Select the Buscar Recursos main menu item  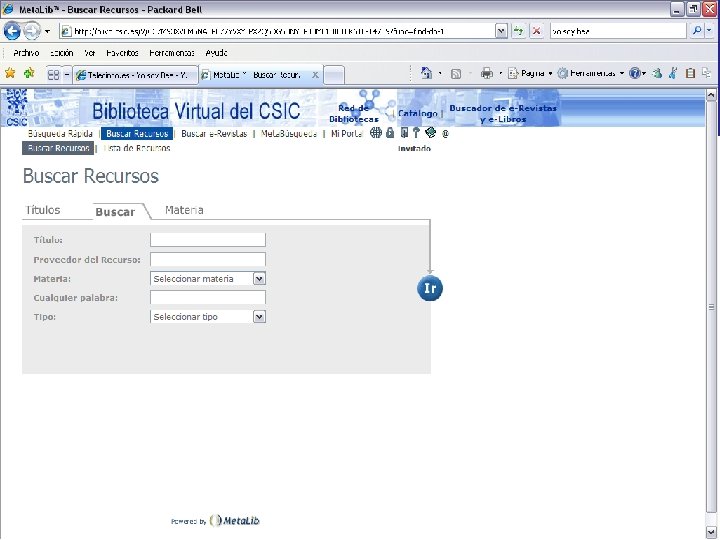tap(137, 134)
